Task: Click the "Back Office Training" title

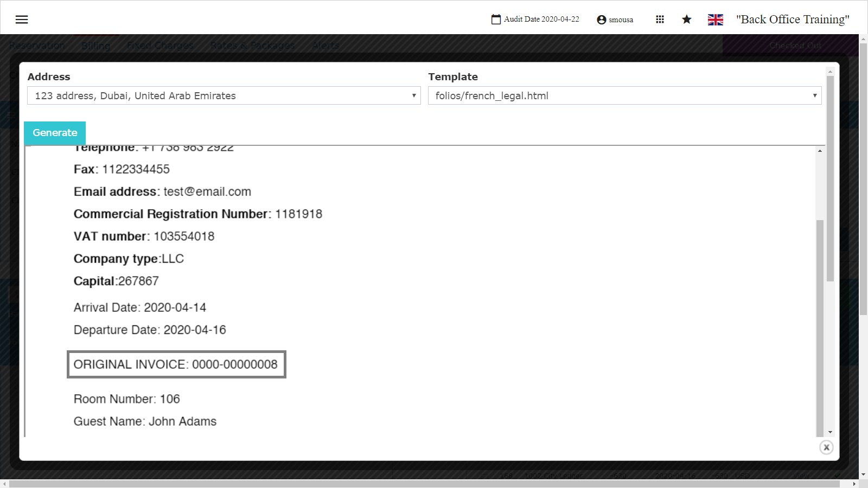Action: 793,20
